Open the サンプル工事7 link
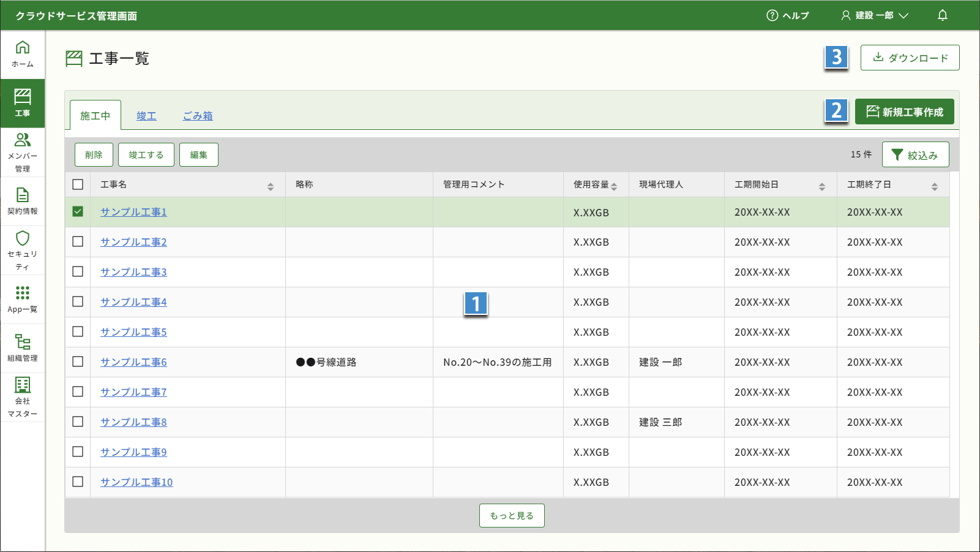980x552 pixels. coord(133,392)
